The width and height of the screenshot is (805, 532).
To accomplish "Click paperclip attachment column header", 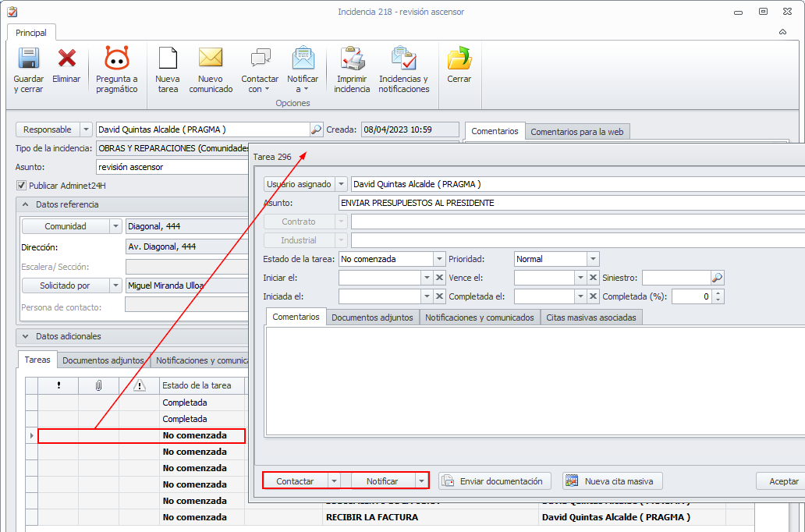I will tap(98, 385).
